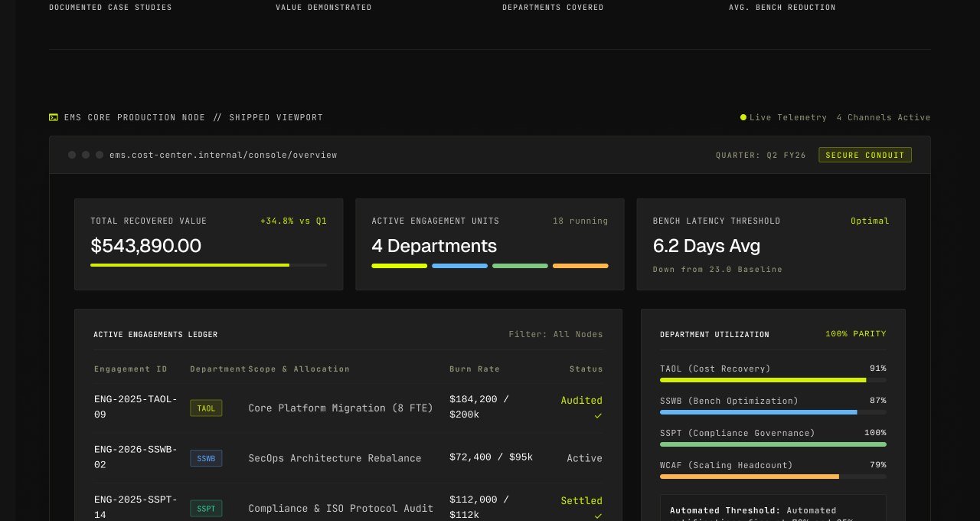Click the SSWB (Bench Optimization) utilization bar
This screenshot has height=521, width=980.
coord(773,412)
